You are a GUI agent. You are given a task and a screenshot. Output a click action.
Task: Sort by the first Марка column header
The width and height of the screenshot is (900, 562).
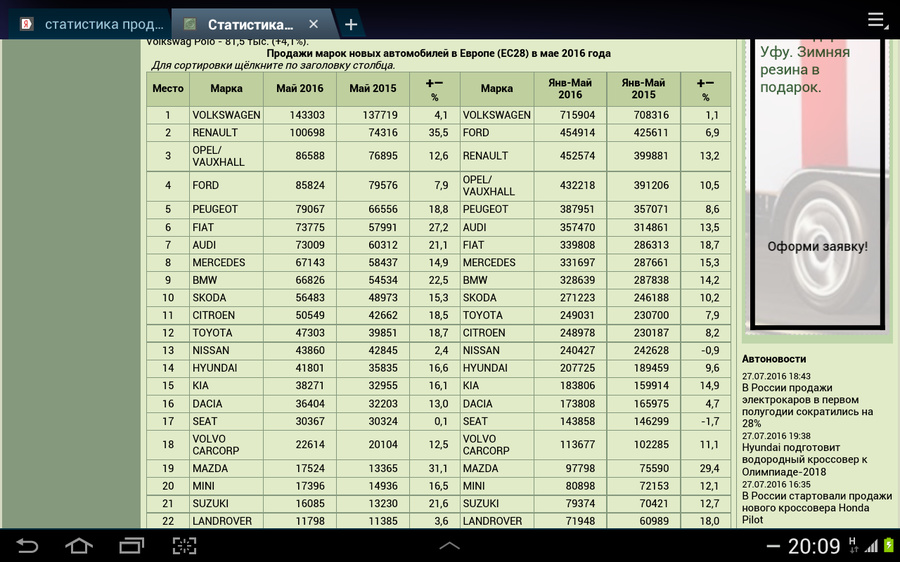(x=226, y=88)
